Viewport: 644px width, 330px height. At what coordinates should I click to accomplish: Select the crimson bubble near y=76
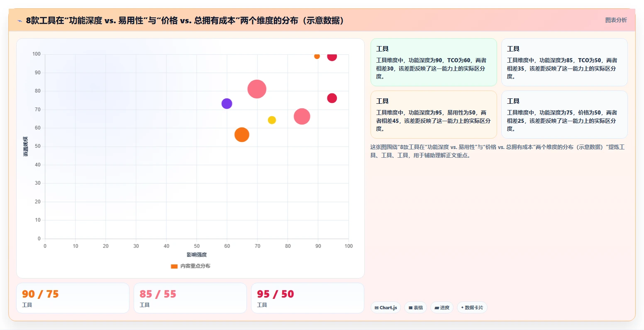click(x=332, y=98)
